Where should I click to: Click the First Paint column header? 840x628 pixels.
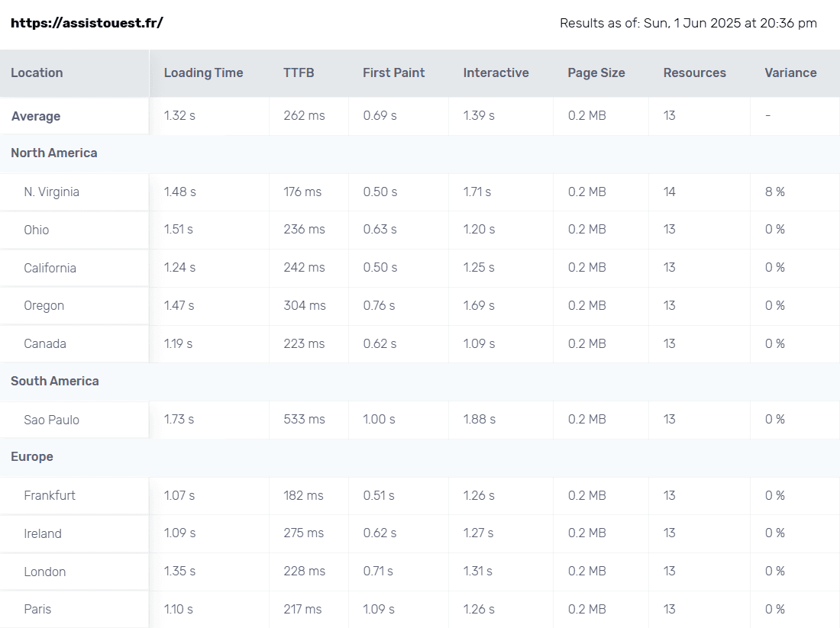coord(393,73)
